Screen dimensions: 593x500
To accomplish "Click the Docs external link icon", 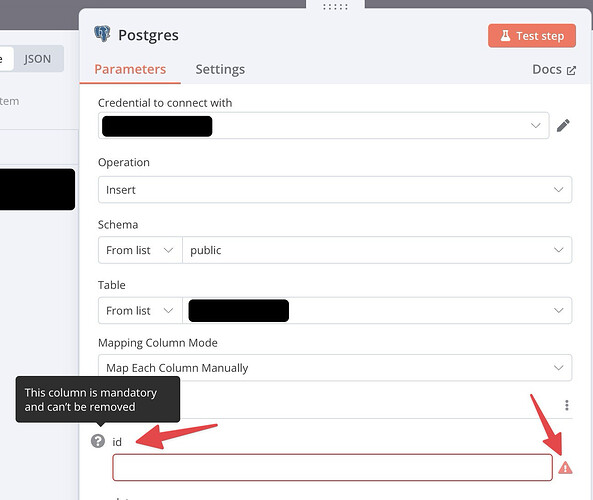I will click(x=571, y=70).
